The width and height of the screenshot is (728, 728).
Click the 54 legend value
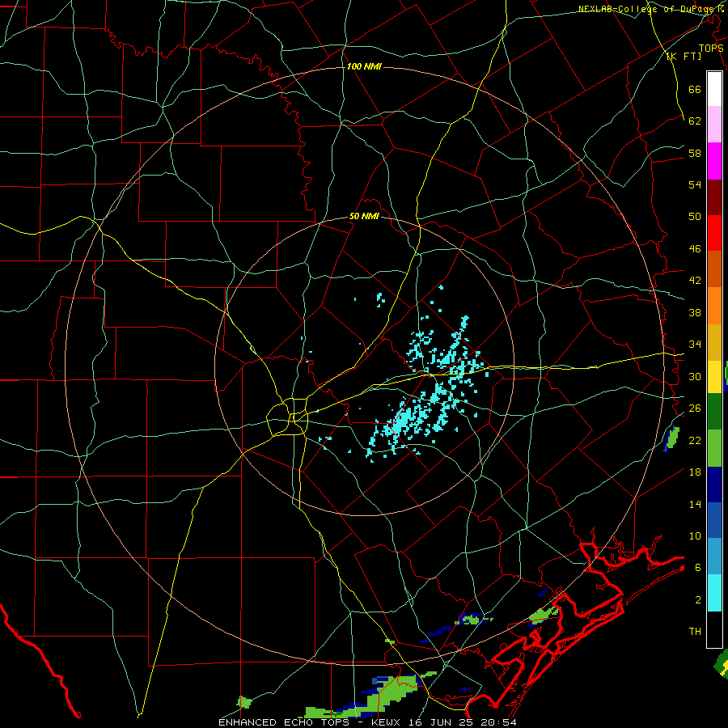(x=695, y=184)
